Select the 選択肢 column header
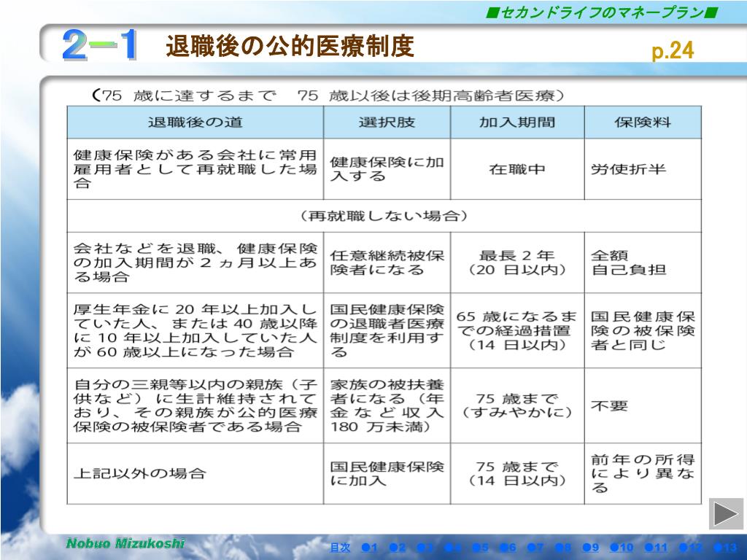The image size is (747, 560). tap(387, 122)
